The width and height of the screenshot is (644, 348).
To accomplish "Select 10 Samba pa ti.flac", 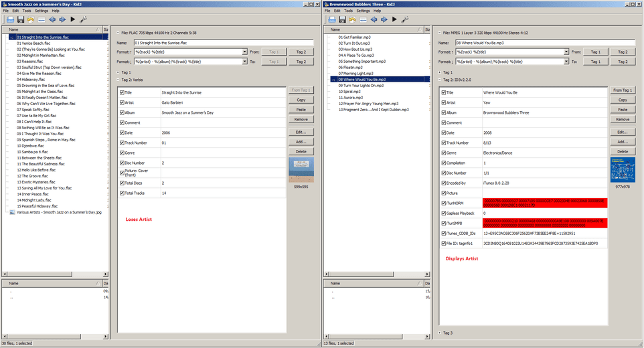I will coord(32,152).
